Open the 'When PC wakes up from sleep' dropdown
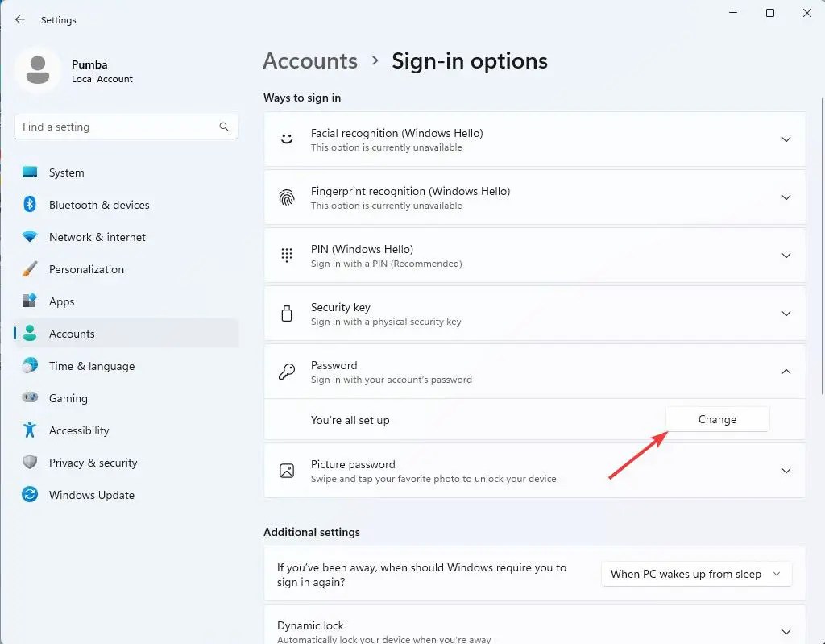Image resolution: width=825 pixels, height=644 pixels. click(x=696, y=574)
